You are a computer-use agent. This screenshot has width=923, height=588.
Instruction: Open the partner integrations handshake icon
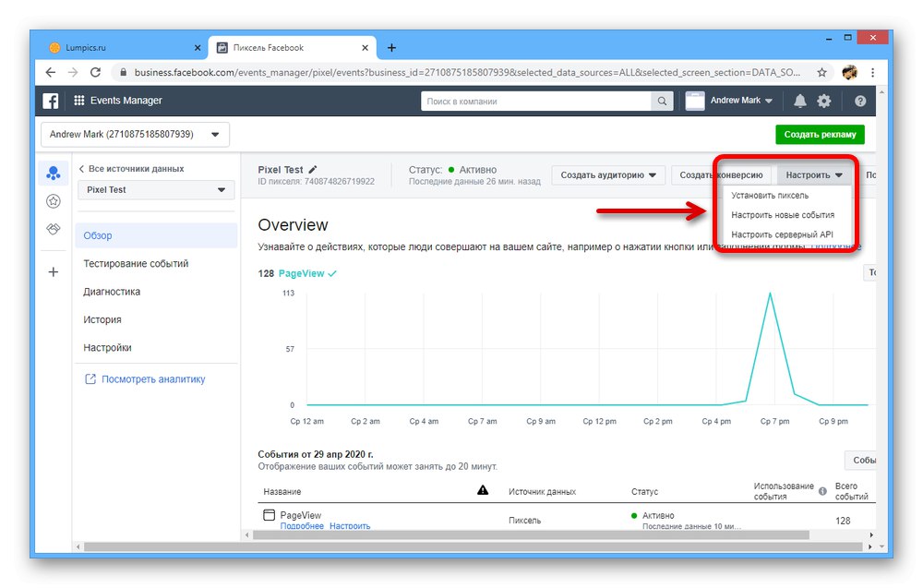pyautogui.click(x=54, y=229)
